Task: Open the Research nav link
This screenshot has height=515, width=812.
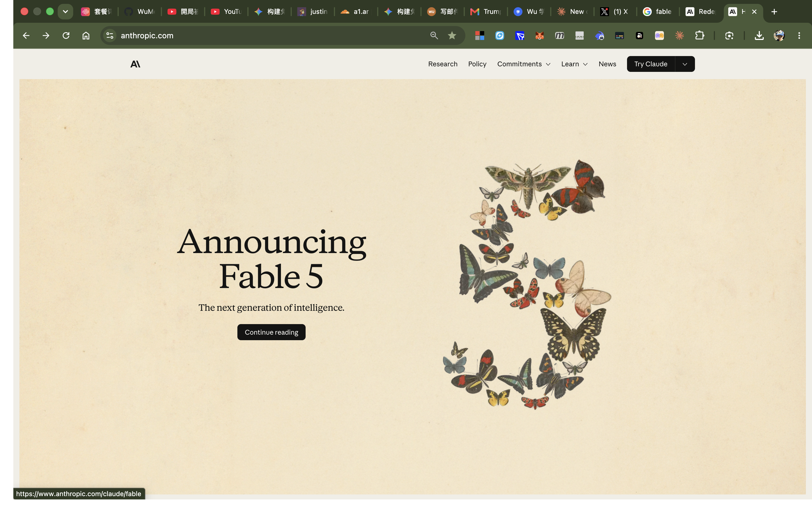Action: pos(443,64)
